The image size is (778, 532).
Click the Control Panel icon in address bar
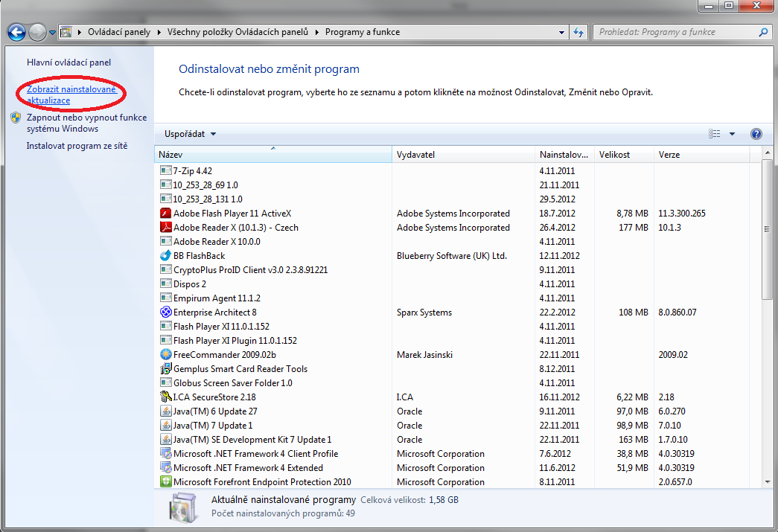66,32
